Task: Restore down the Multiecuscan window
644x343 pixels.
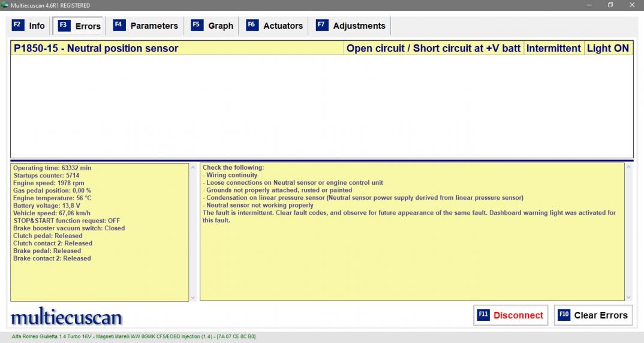Action: point(610,5)
